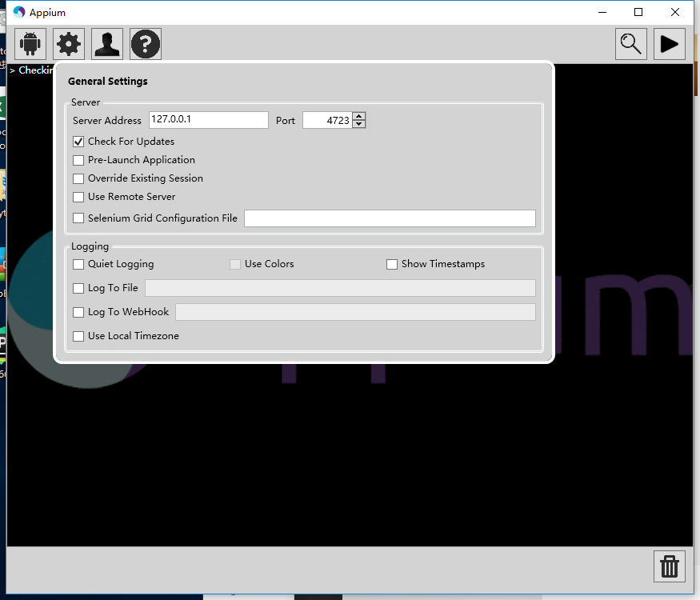Screen dimensions: 700x600
Task: Enable Use Local Timezone checkbox
Action: pos(78,336)
